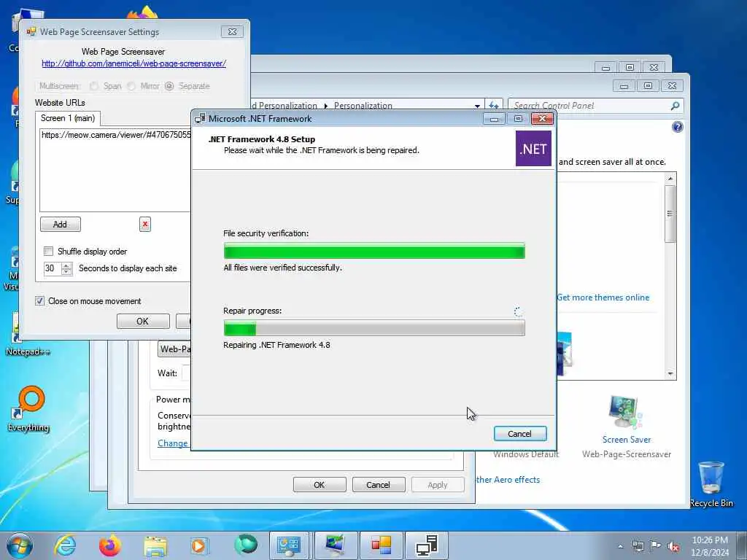This screenshot has height=560, width=747.
Task: Click the Screen Saver icon in Personalization
Action: [625, 412]
